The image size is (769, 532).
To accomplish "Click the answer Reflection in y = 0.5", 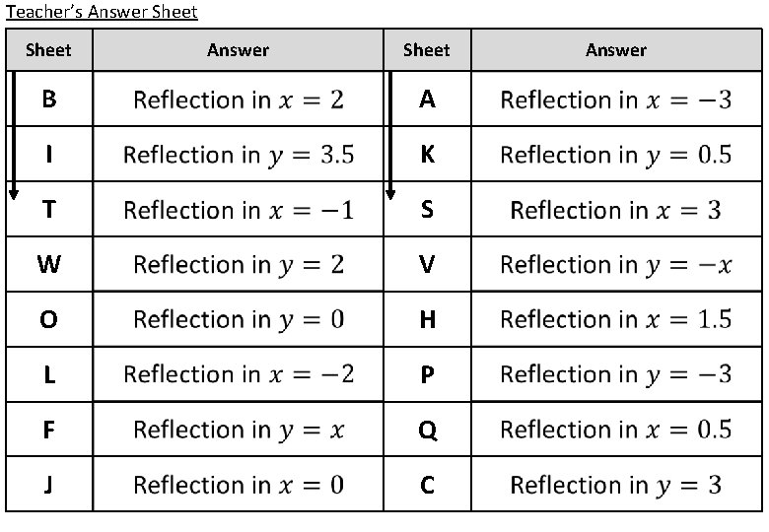I will tap(616, 155).
